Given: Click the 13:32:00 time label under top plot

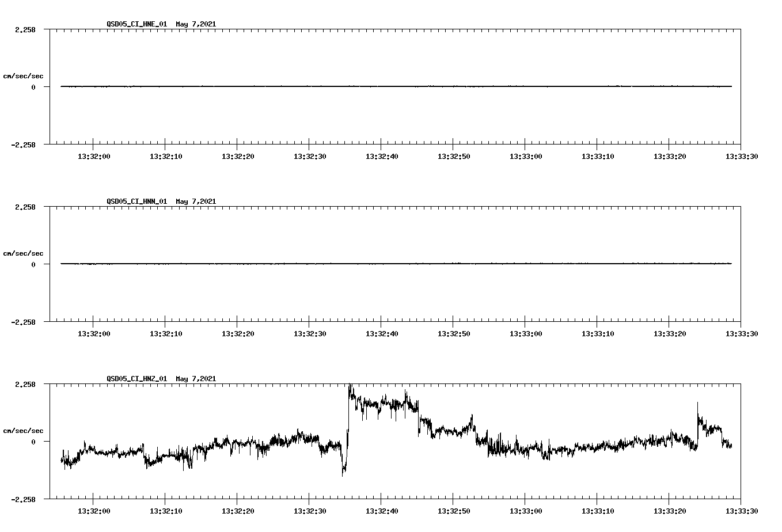Looking at the screenshot, I should point(95,155).
